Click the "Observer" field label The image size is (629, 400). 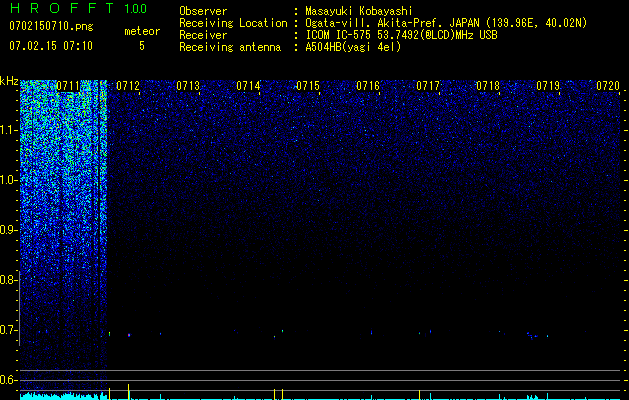203,11
